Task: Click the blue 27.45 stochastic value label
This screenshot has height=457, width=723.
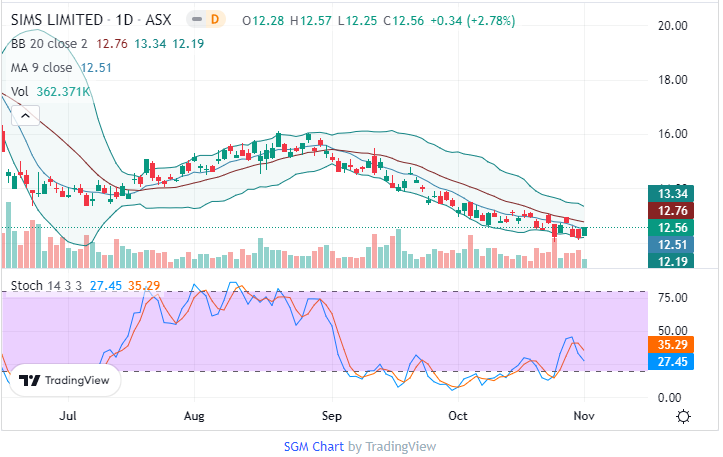Action: tap(669, 362)
